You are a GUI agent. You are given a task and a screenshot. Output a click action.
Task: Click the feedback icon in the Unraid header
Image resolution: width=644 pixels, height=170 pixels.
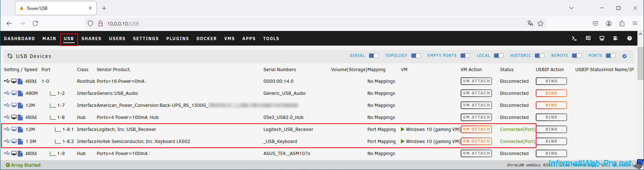(x=588, y=38)
